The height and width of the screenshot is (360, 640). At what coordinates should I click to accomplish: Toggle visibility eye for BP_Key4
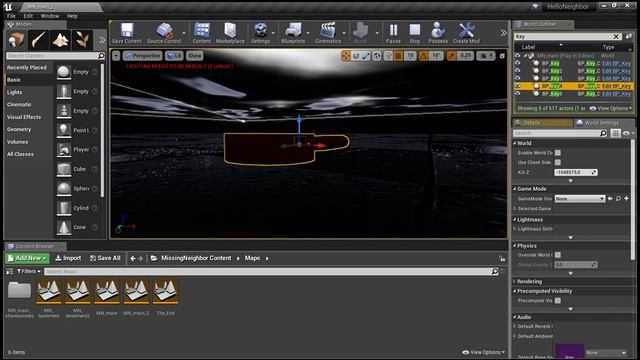coord(518,86)
